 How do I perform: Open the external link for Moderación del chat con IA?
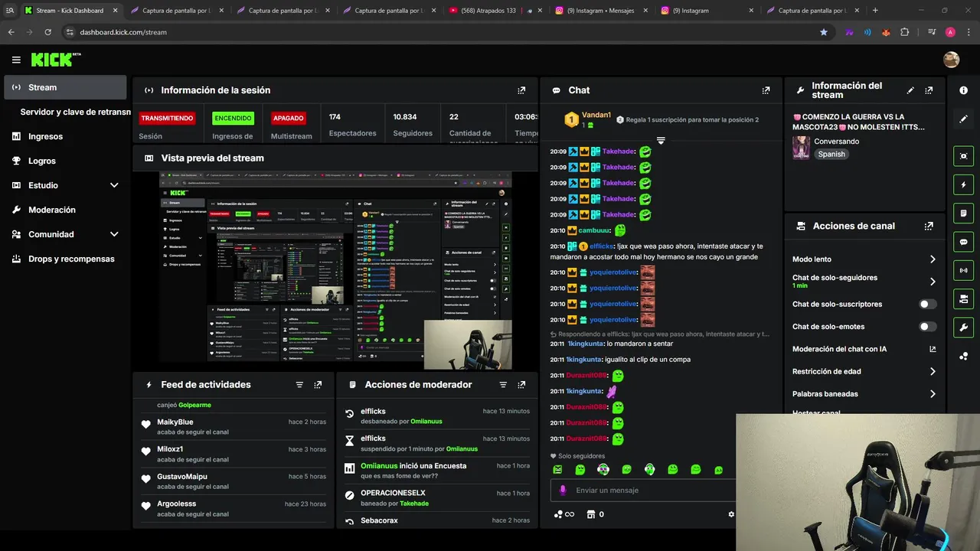pos(933,349)
